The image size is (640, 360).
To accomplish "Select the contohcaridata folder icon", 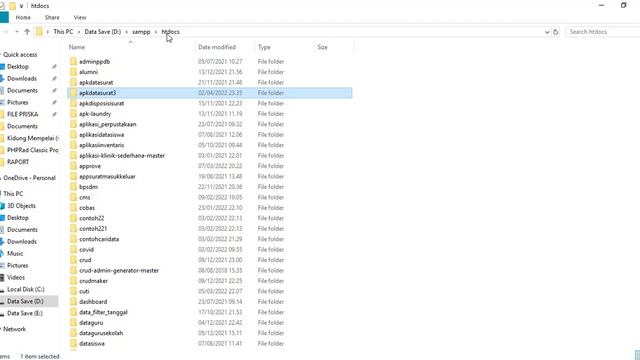I will pos(73,239).
